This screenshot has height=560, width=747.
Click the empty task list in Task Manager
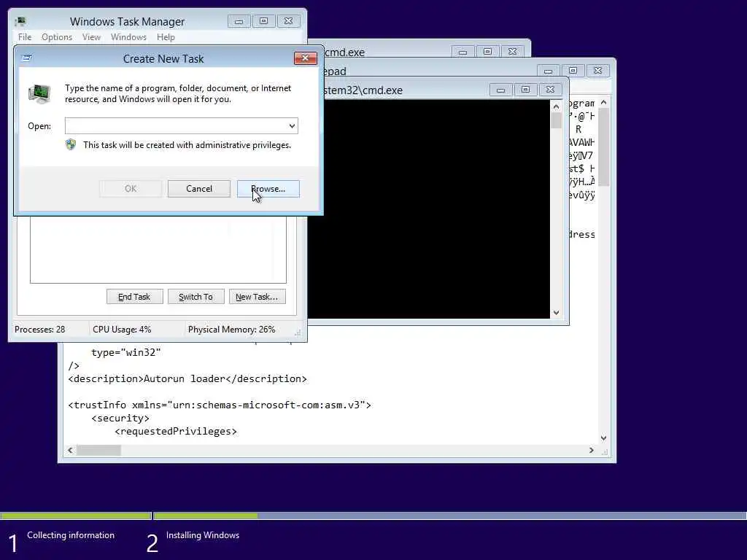(158, 249)
